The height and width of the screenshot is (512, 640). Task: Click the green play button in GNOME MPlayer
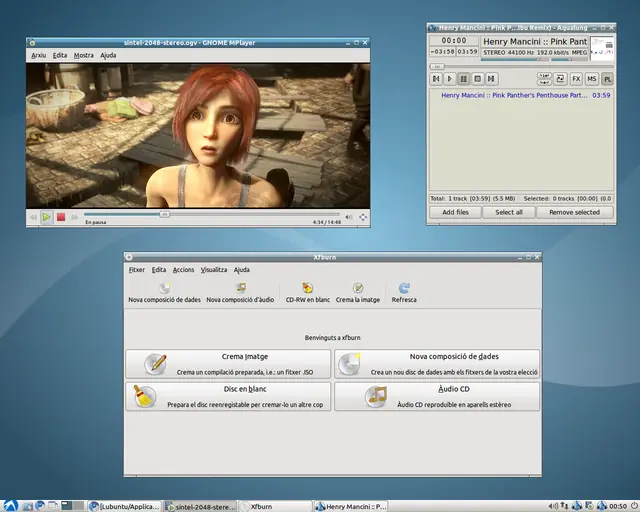(47, 217)
